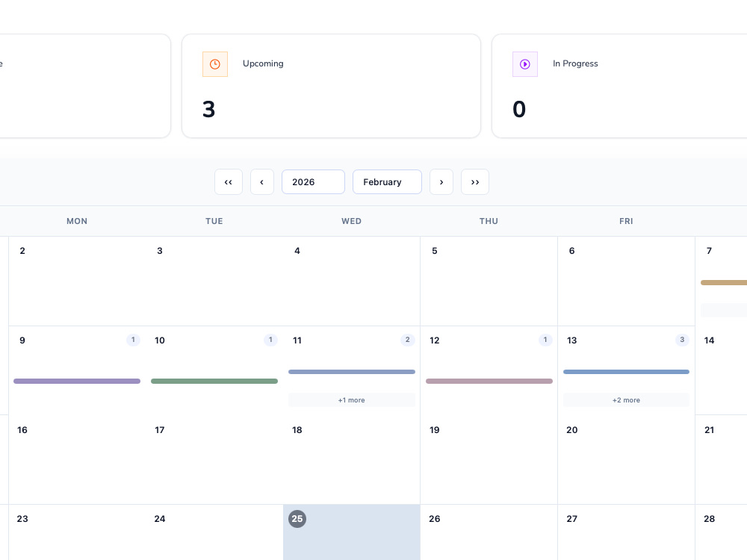Select date 16 in the calendar
Screen dimensions: 747x560
[x=22, y=430]
